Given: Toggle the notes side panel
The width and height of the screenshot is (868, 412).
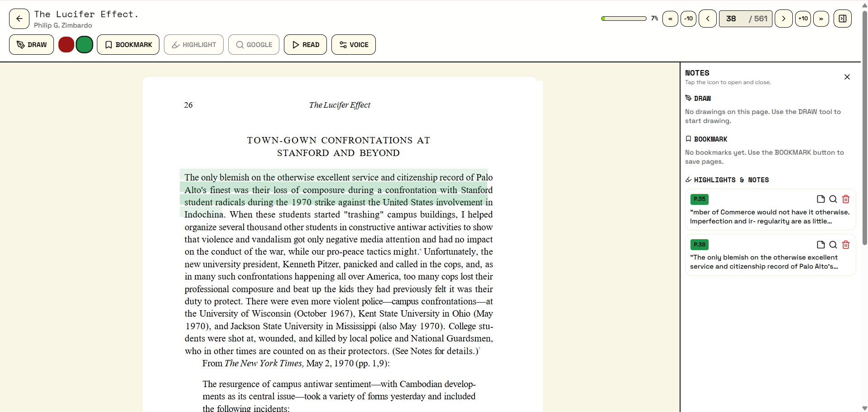Looking at the screenshot, I should 843,19.
